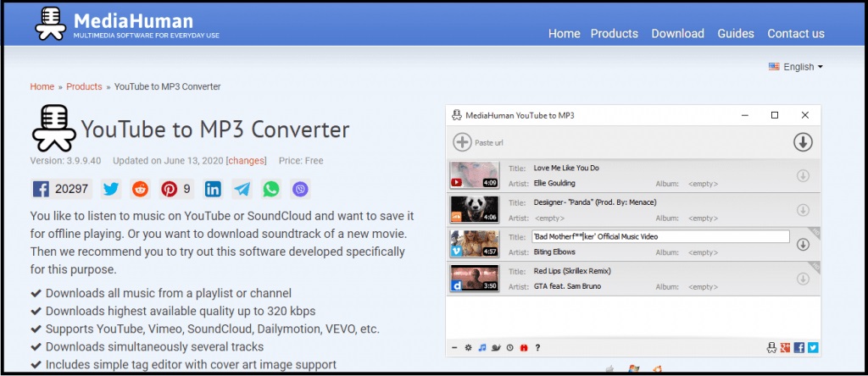Click Google Plus icon in converter footer

coord(785,348)
